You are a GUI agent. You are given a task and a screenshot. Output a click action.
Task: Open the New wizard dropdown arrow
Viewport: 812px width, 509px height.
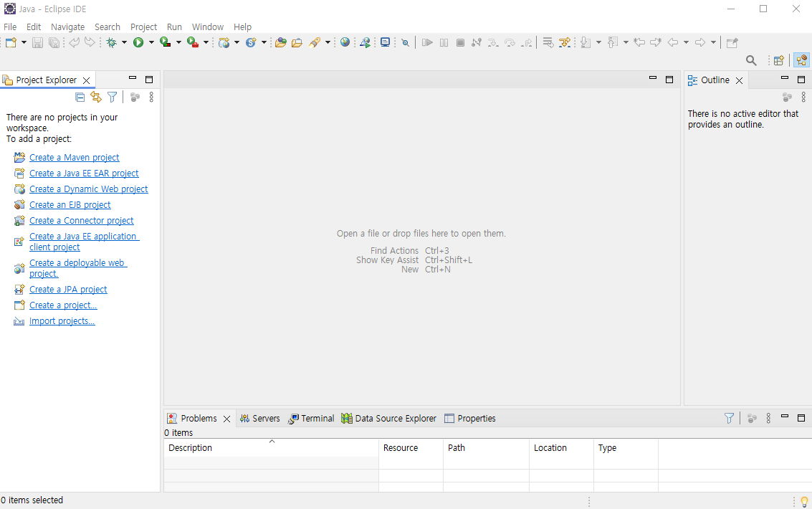24,42
